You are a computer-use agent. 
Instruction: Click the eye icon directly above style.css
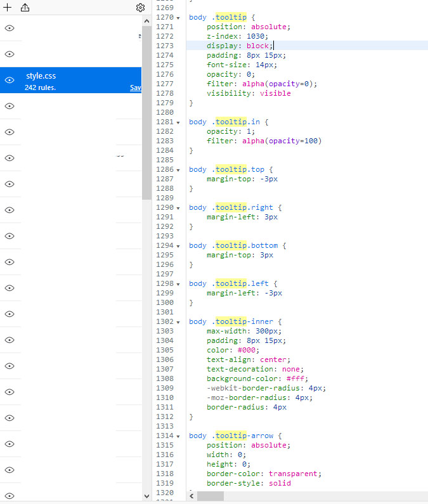(10, 54)
